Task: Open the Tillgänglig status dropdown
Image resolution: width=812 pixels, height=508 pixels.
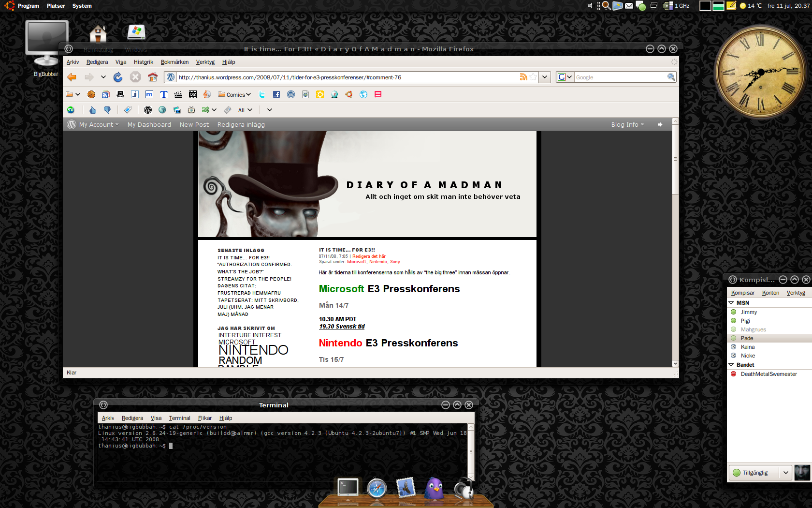Action: [785, 473]
